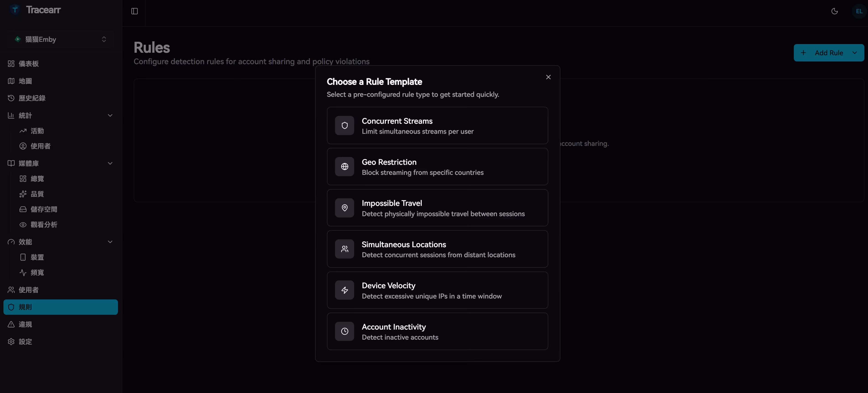Collapse the 效能 sidebar section
This screenshot has width=868, height=393.
pos(110,242)
